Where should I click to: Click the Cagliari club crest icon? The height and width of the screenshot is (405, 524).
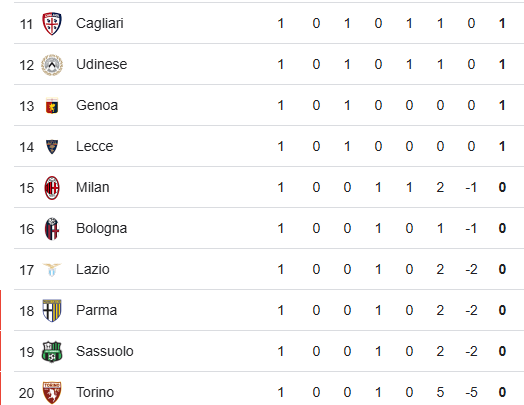click(52, 23)
